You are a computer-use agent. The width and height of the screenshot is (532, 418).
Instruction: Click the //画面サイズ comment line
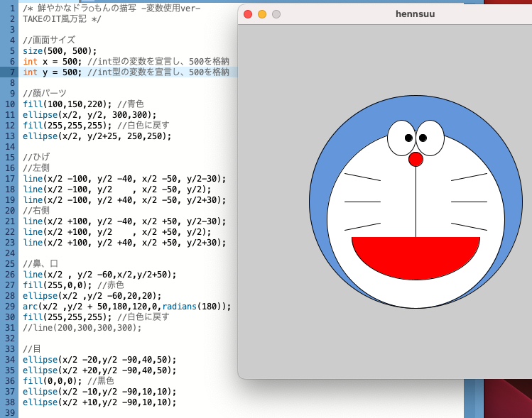[x=49, y=40]
